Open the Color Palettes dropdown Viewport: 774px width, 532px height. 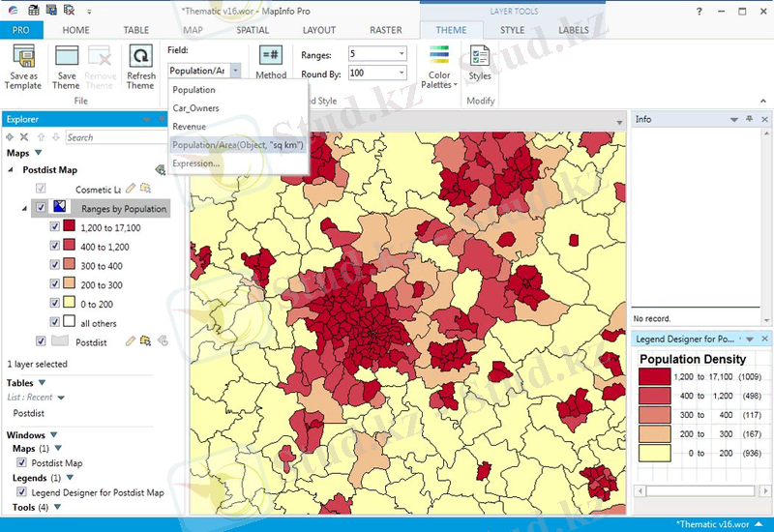[439, 79]
